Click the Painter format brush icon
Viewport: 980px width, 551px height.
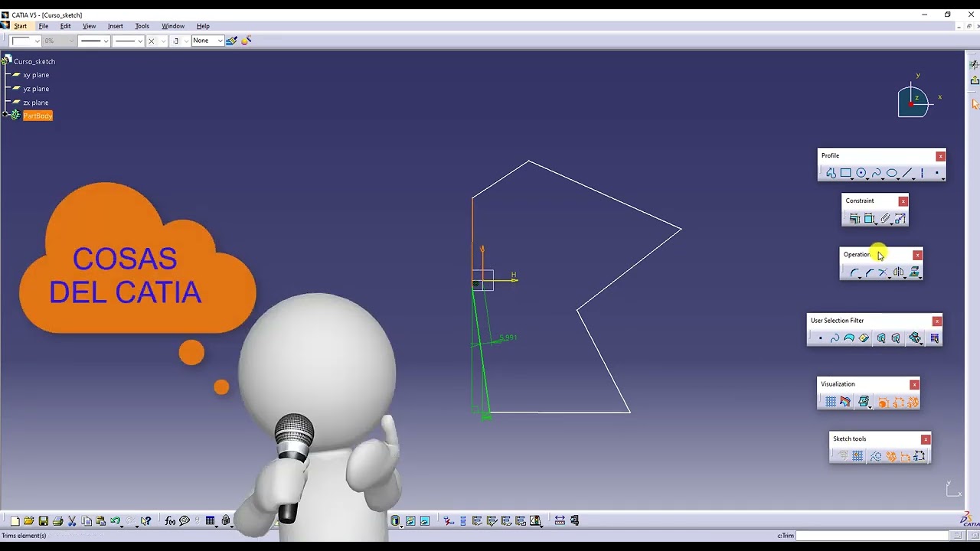[x=231, y=41]
